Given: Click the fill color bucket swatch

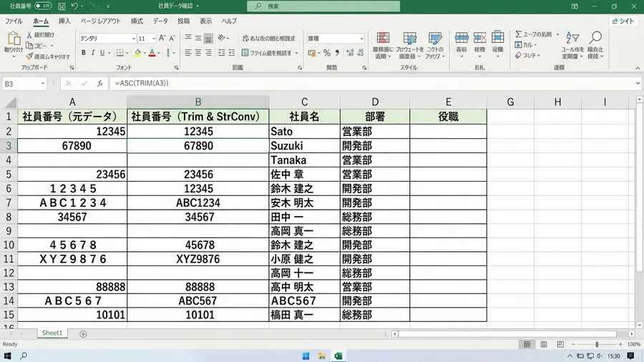Looking at the screenshot, I should pyautogui.click(x=137, y=52).
